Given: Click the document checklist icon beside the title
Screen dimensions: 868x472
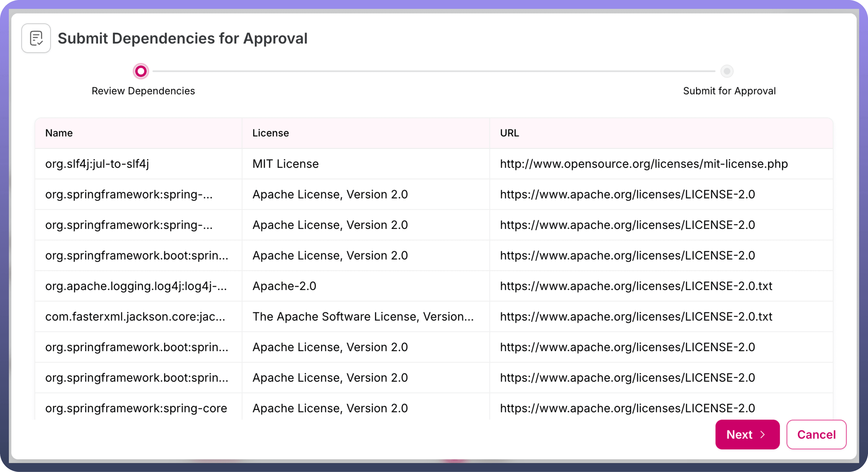Looking at the screenshot, I should (x=36, y=38).
